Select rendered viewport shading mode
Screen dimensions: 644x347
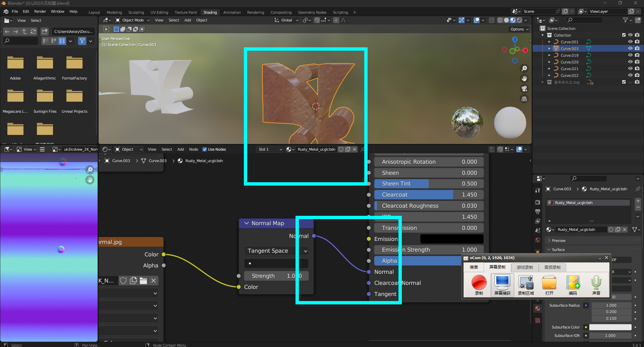click(x=519, y=20)
